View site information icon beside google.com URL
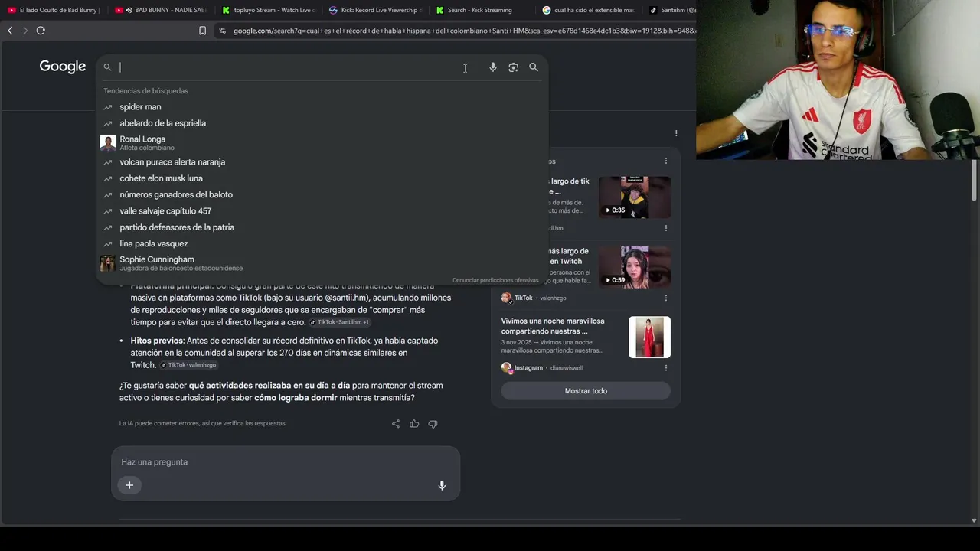980x551 pixels. point(222,31)
